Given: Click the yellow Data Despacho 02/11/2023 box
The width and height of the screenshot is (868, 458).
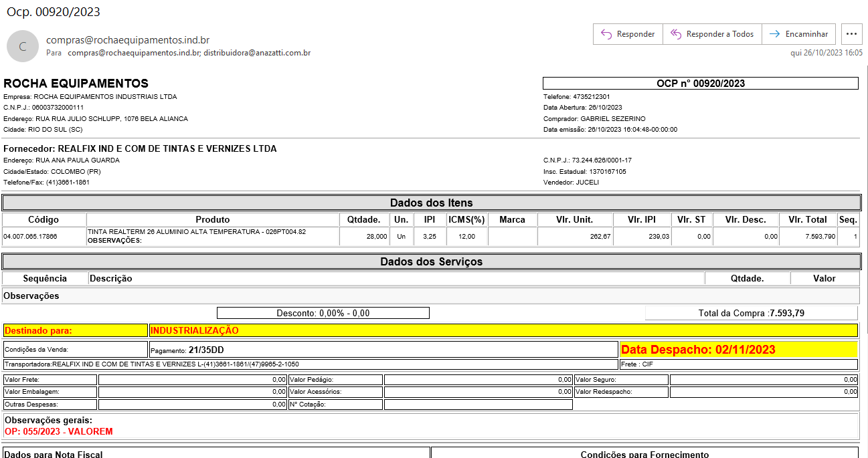Looking at the screenshot, I should [x=738, y=350].
